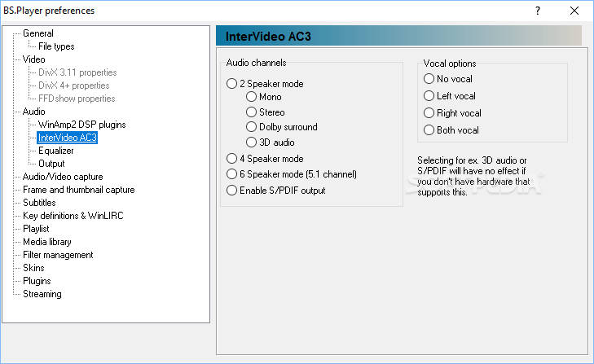Open the Skins preferences page
Image resolution: width=594 pixels, height=364 pixels.
click(33, 268)
